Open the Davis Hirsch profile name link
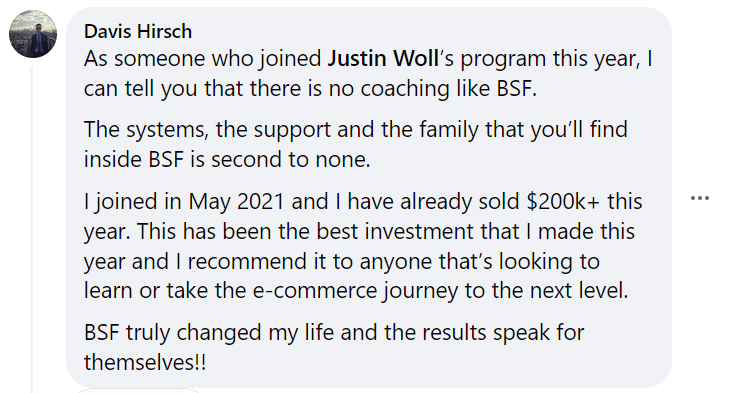 click(138, 32)
